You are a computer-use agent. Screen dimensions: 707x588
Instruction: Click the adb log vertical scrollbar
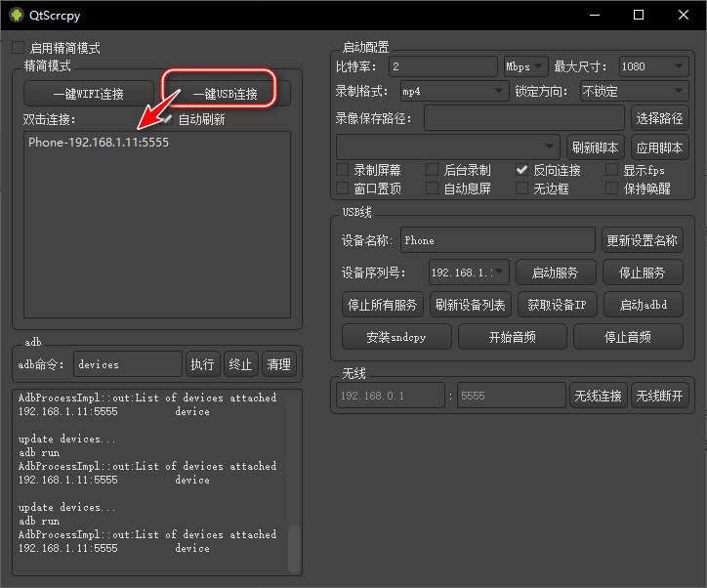pyautogui.click(x=294, y=548)
